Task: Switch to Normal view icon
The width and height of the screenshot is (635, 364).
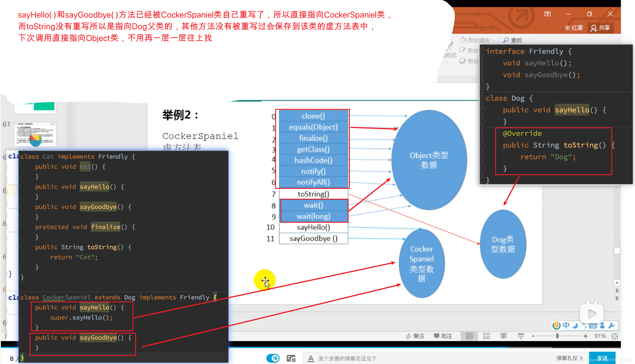Action: [469, 336]
